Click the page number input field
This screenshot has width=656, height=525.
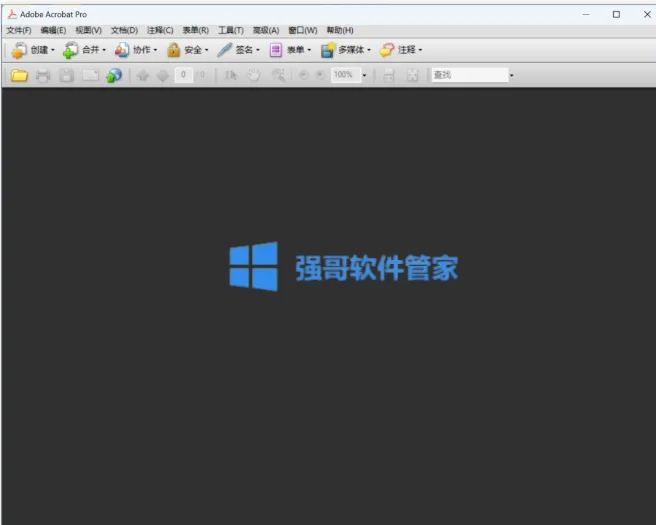183,75
